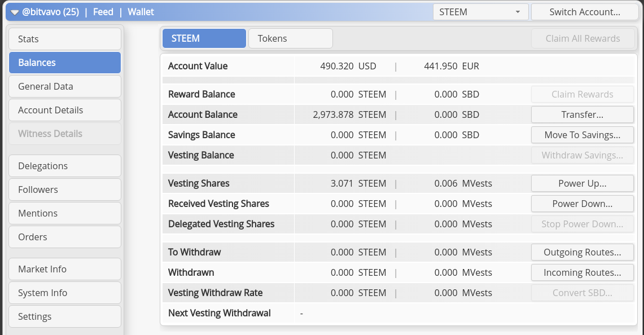Open the Feed link
Viewport: 644px width, 335px height.
pos(103,12)
